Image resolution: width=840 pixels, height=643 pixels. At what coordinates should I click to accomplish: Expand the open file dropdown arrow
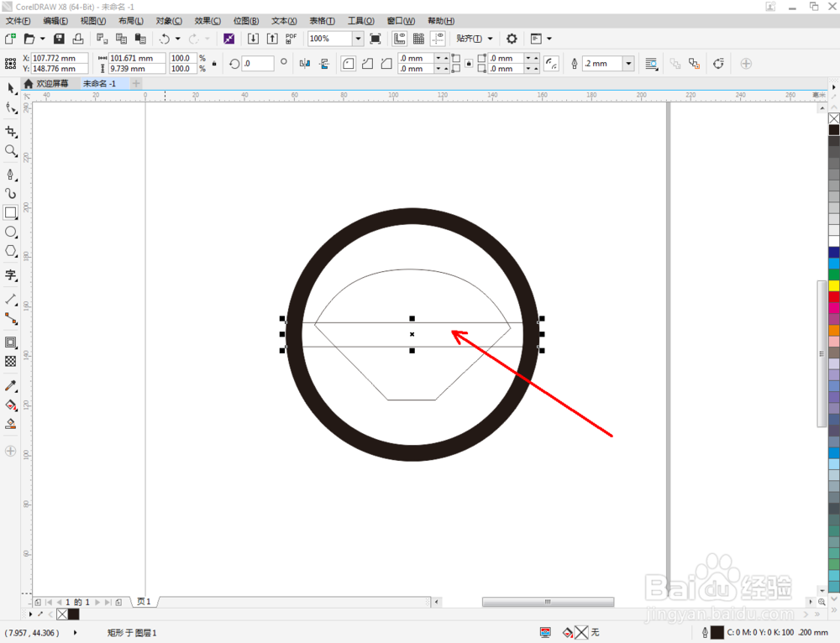click(x=42, y=39)
